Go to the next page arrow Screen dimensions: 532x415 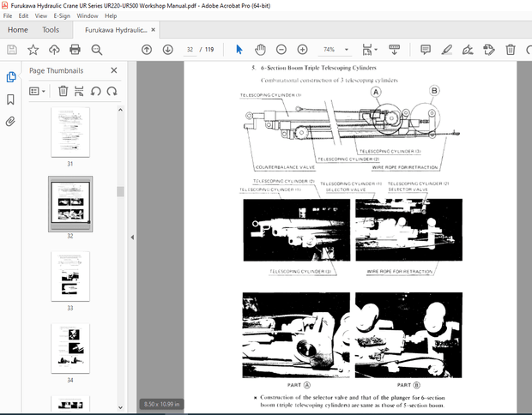coord(167,50)
